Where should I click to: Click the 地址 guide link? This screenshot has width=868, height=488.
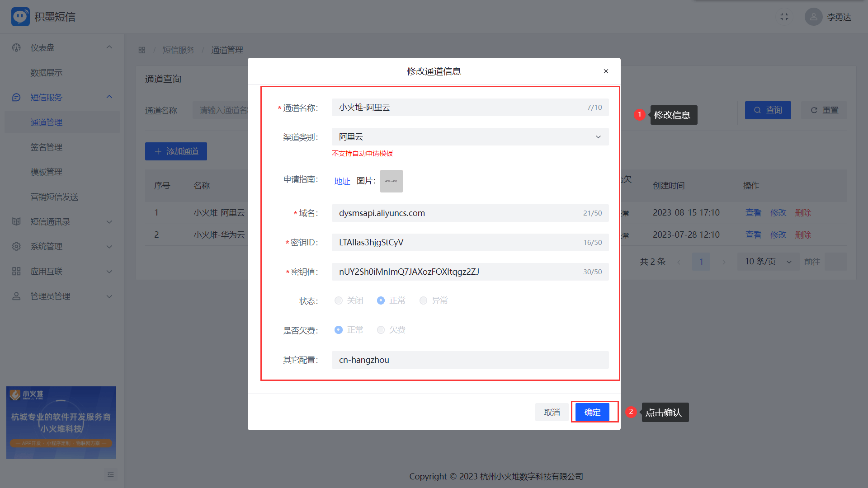click(342, 181)
